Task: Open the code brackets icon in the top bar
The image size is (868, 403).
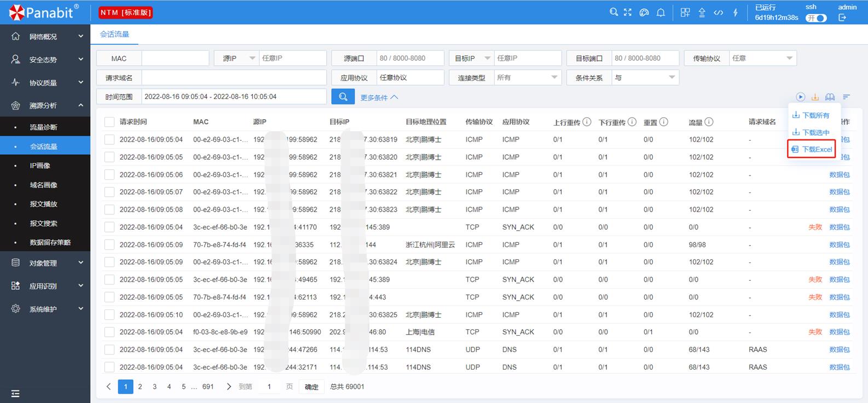Action: (719, 12)
